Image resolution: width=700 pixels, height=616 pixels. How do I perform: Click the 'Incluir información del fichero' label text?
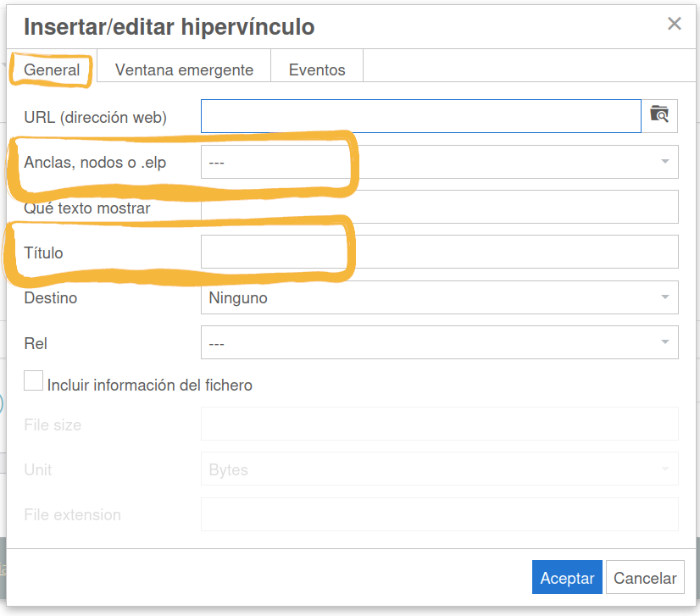(150, 386)
